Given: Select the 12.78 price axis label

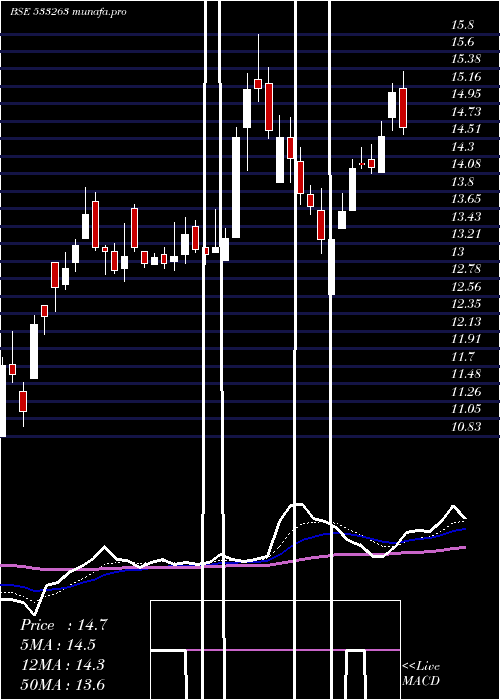Looking at the screenshot, I should click(466, 269).
